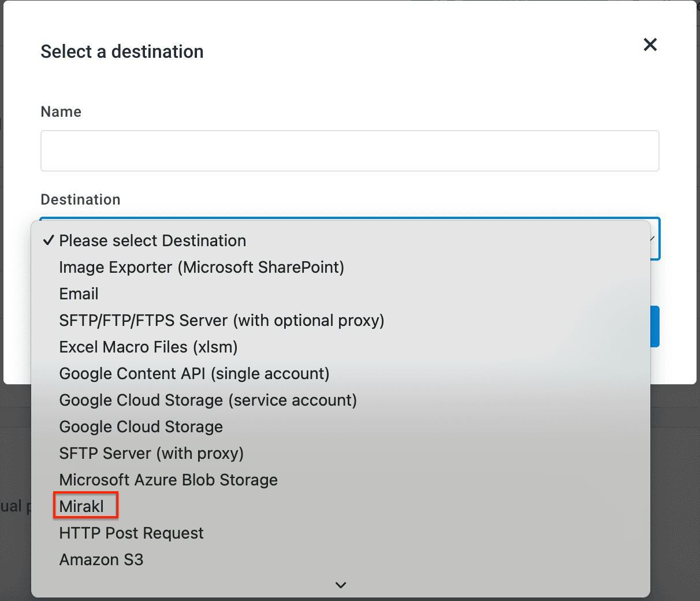
Task: Select Image Exporter (Microsoft SharePoint) option
Action: 202,267
